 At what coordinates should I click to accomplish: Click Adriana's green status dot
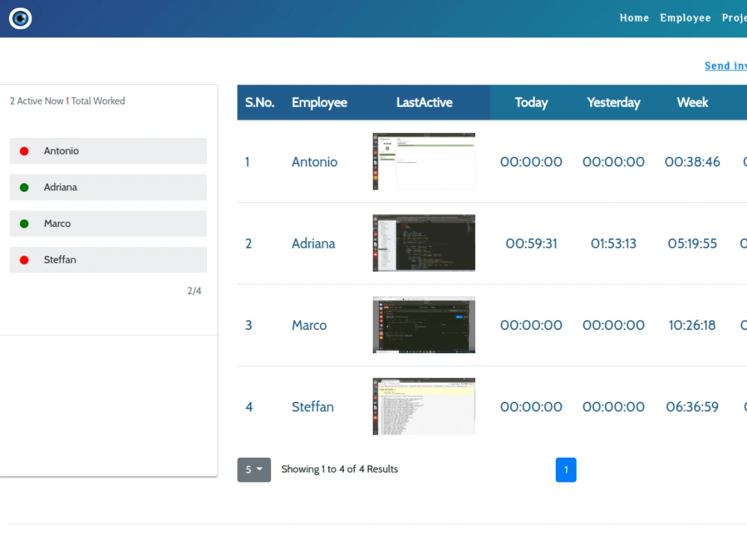click(25, 187)
